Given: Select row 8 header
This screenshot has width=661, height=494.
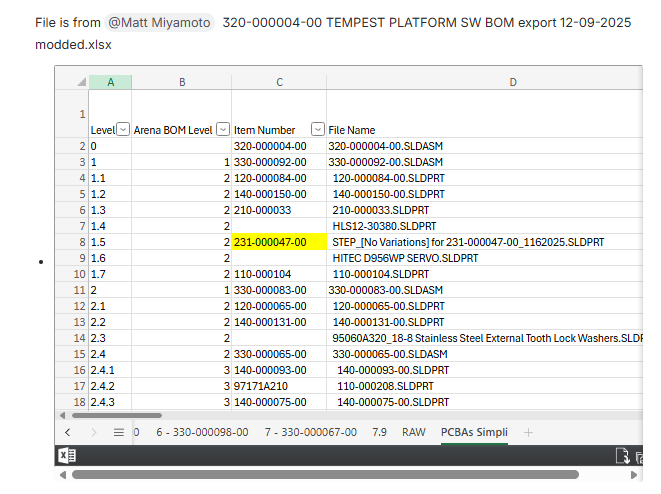Looking at the screenshot, I should click(72, 242).
